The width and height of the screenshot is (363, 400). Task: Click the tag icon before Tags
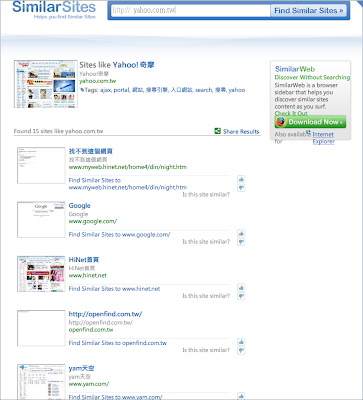(x=82, y=90)
